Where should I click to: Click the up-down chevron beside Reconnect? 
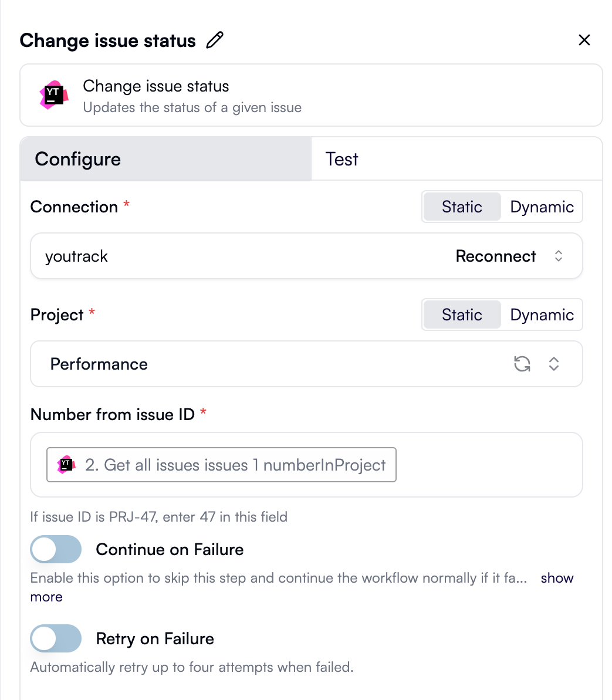tap(559, 256)
